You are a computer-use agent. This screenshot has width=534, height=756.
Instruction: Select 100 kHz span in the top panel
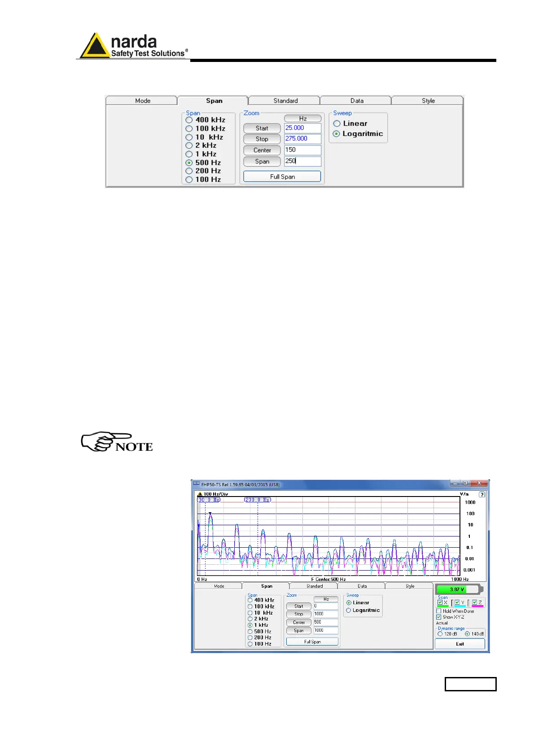point(206,128)
